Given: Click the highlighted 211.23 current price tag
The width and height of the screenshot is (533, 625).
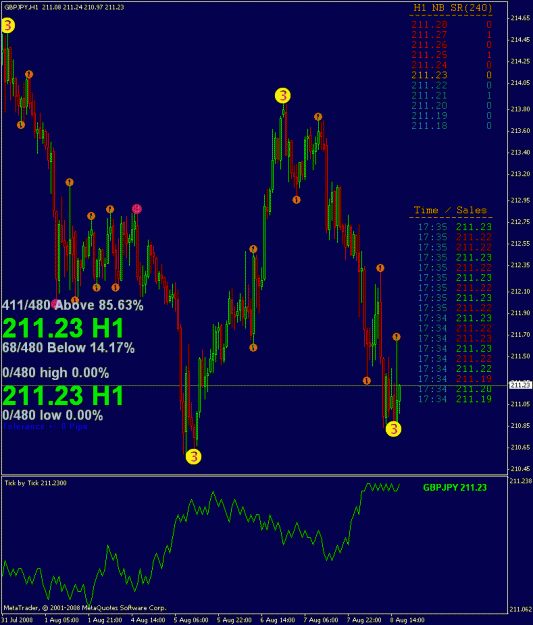Looking at the screenshot, I should click(521, 385).
